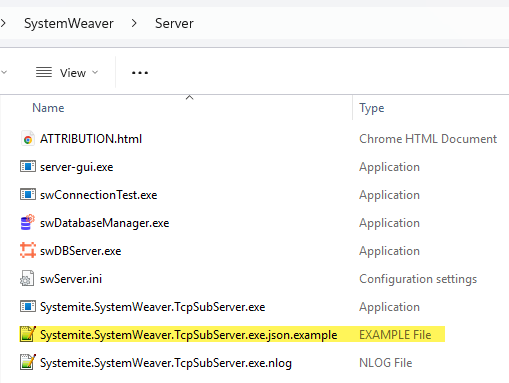Click the Application type of TcpSubServer.exe row
The height and width of the screenshot is (383, 509).
pos(389,307)
